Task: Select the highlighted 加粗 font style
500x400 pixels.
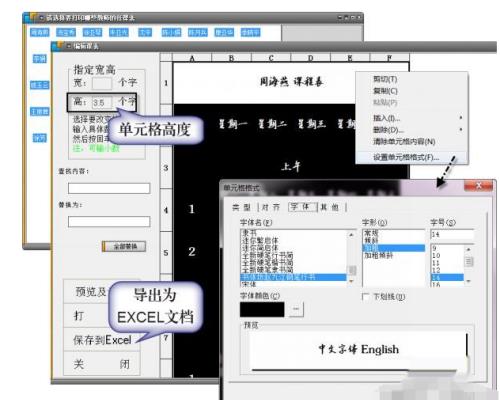Action: point(393,248)
